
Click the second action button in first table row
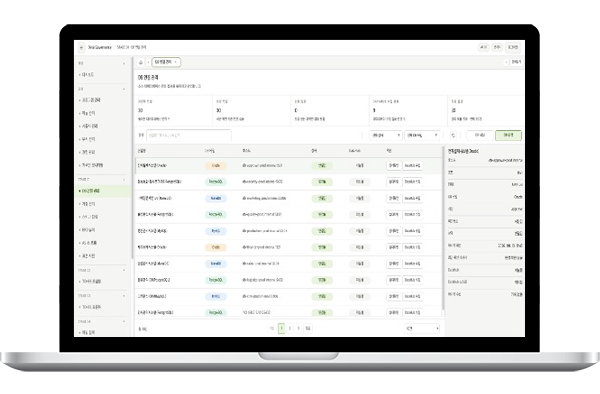412,166
